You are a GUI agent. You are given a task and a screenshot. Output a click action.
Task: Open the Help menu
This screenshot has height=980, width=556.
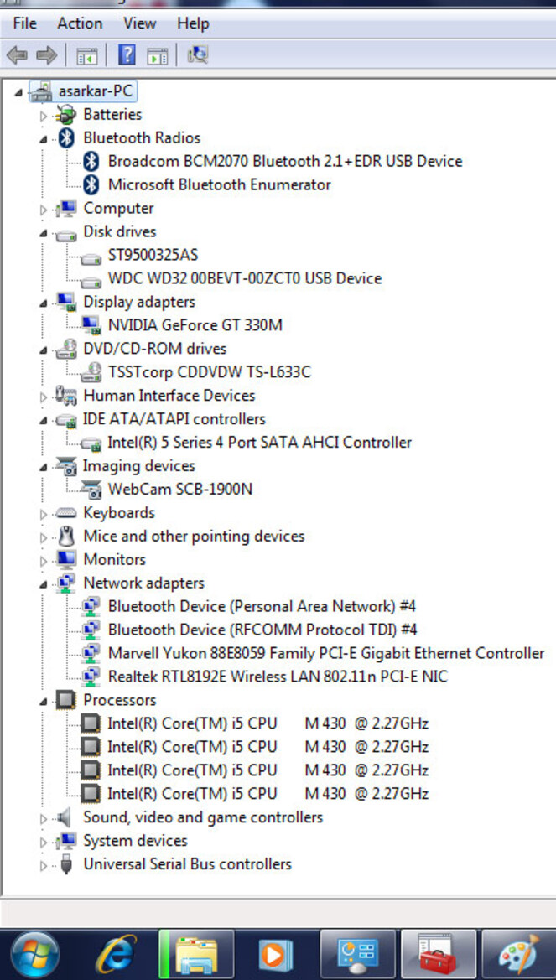(x=193, y=23)
